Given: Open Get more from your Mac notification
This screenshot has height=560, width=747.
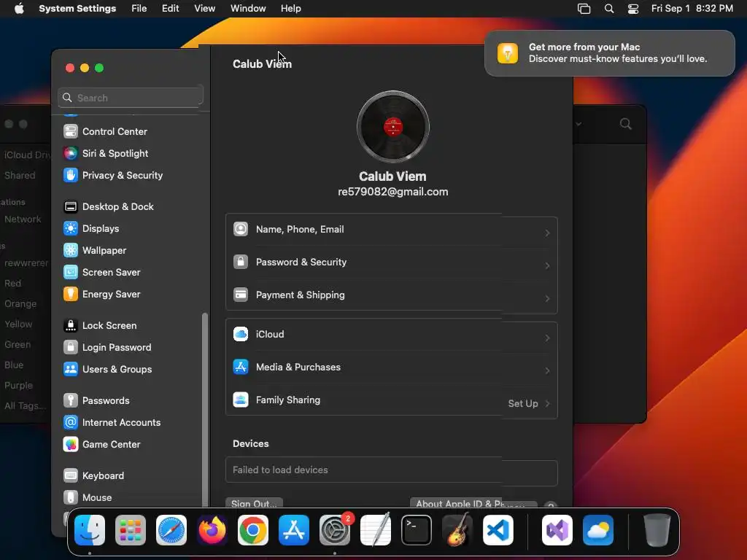Looking at the screenshot, I should point(609,52).
